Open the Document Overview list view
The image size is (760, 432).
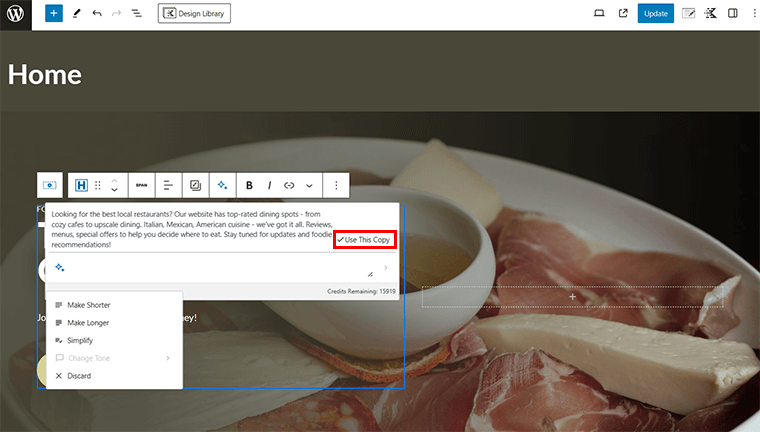tap(137, 14)
